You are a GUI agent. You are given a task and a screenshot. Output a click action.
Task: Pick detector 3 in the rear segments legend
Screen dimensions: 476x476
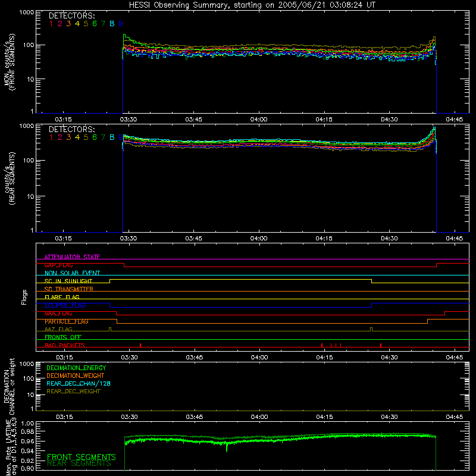point(68,137)
